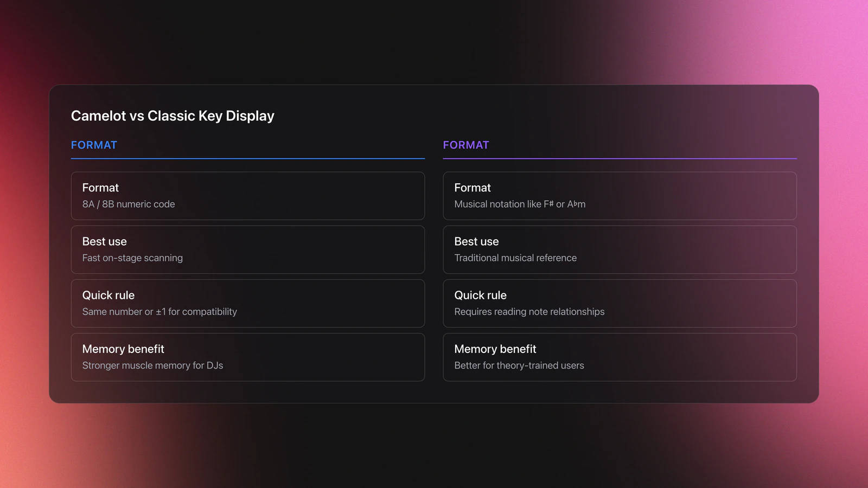This screenshot has width=868, height=488.
Task: Click the right column Format heading
Action: click(473, 188)
